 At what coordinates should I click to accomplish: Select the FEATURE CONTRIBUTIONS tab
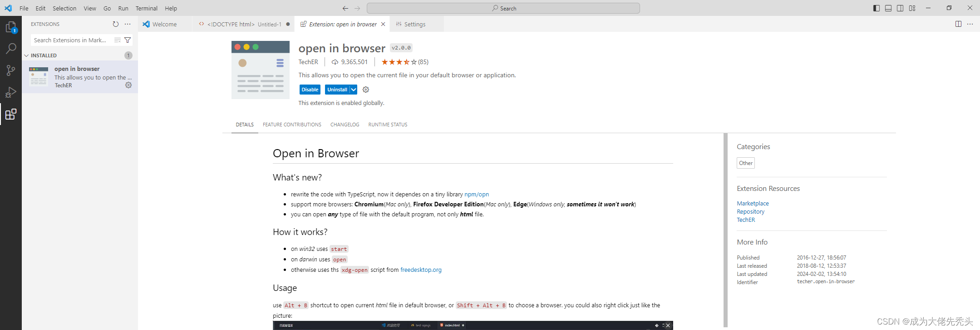tap(292, 125)
